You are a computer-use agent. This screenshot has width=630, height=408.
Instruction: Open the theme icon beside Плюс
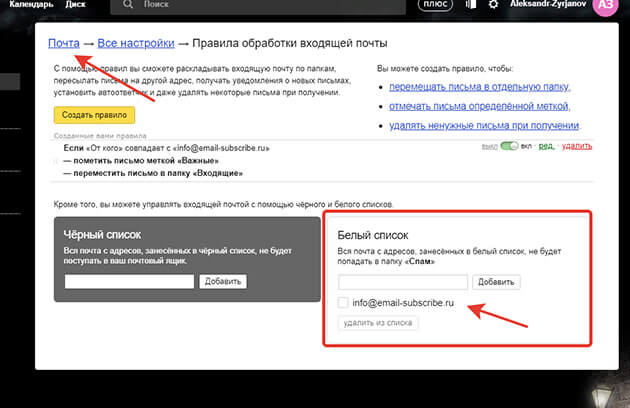(x=471, y=4)
